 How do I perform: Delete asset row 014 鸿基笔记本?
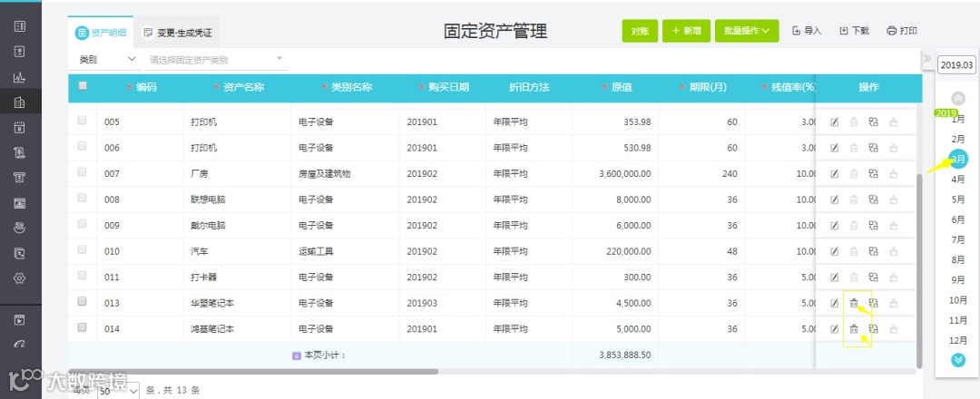[854, 328]
